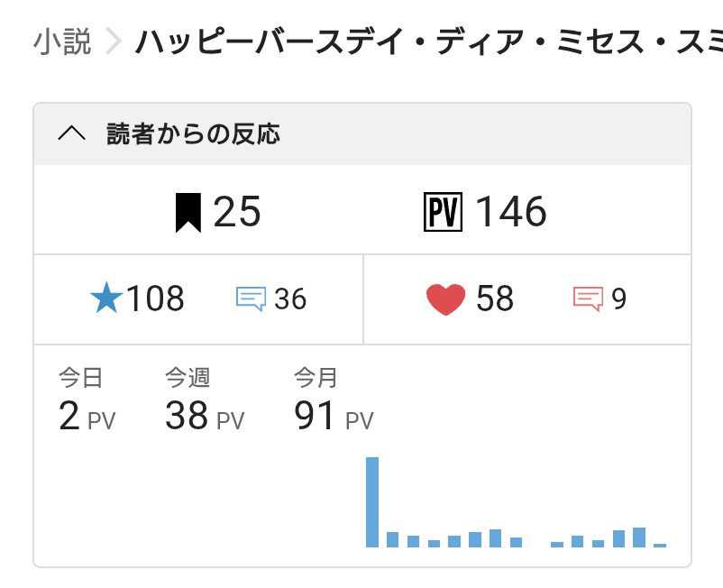Click the last small bar in chart
Viewport: 723px width, 588px height.
coord(660,545)
